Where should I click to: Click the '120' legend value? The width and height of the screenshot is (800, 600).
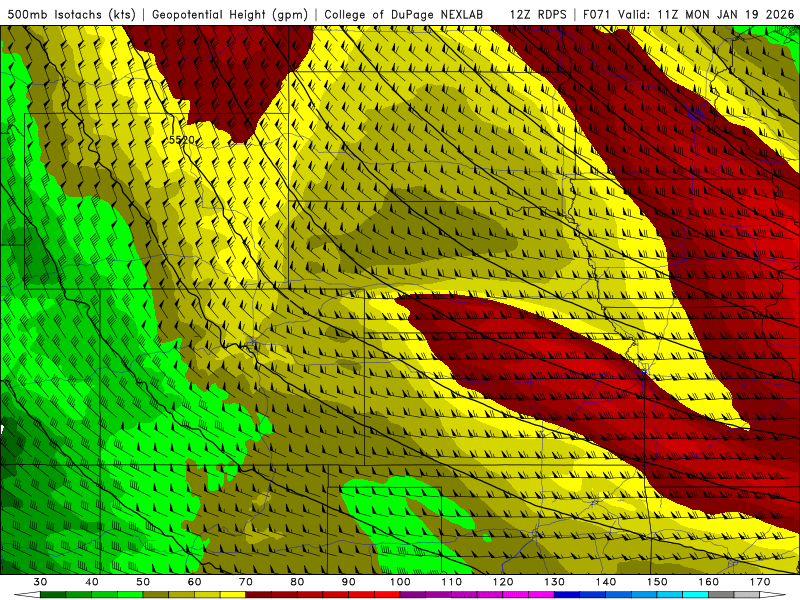click(503, 582)
